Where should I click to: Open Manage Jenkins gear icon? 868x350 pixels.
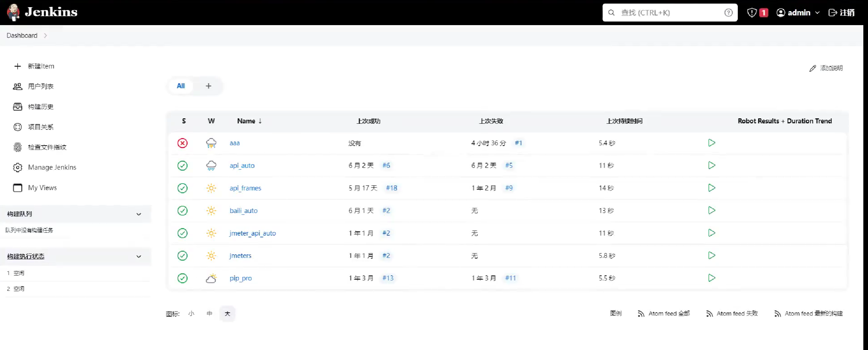pos(18,167)
